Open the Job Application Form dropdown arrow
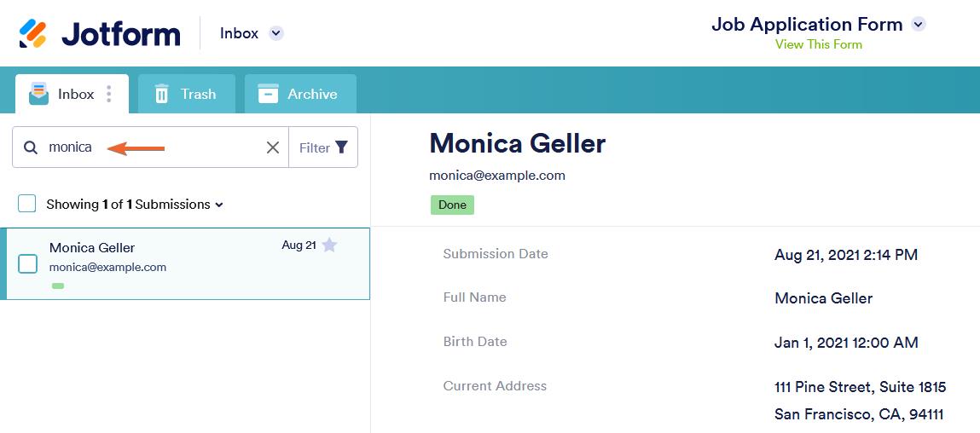The width and height of the screenshot is (980, 433). pyautogui.click(x=919, y=24)
